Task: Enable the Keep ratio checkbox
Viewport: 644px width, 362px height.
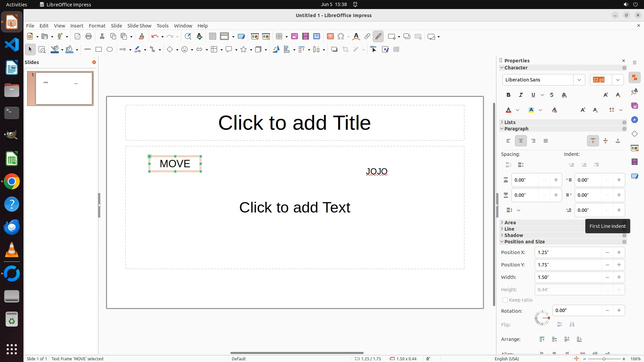Action: click(x=505, y=300)
